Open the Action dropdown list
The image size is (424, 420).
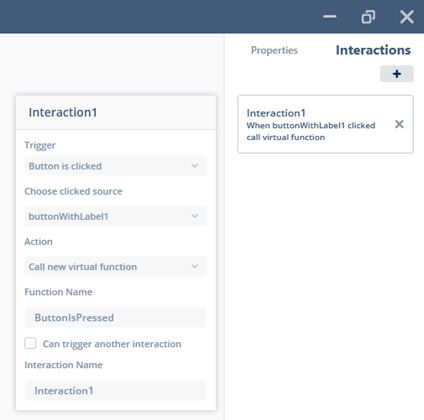pyautogui.click(x=116, y=266)
